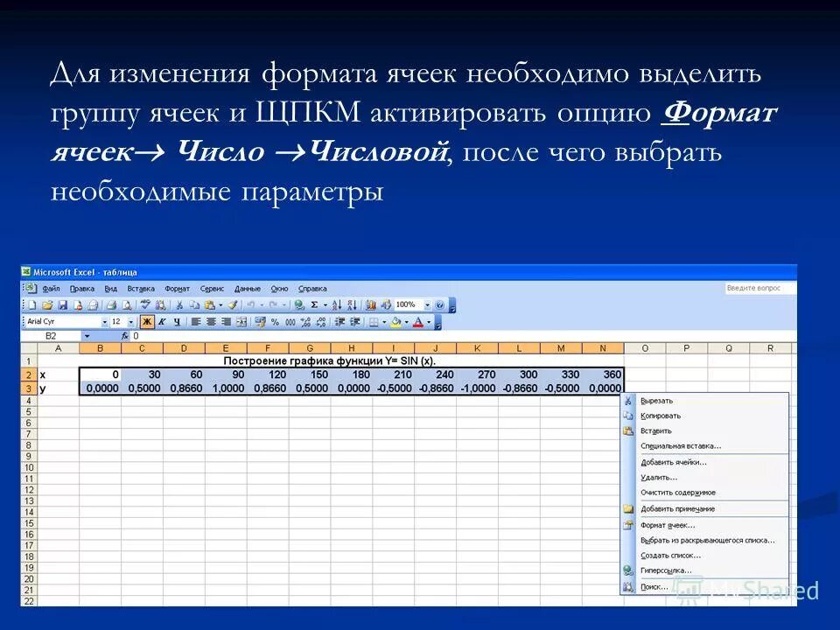Choose Формат ячеек from the context menu
The width and height of the screenshot is (840, 630).
coord(668,526)
